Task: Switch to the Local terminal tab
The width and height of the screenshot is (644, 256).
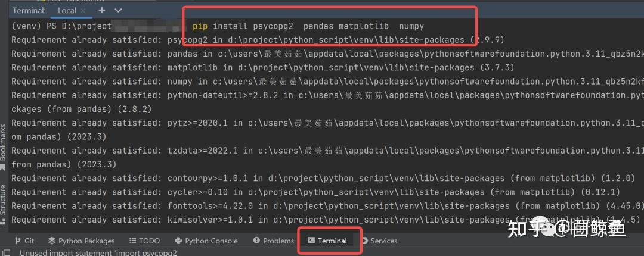Action: pos(67,11)
